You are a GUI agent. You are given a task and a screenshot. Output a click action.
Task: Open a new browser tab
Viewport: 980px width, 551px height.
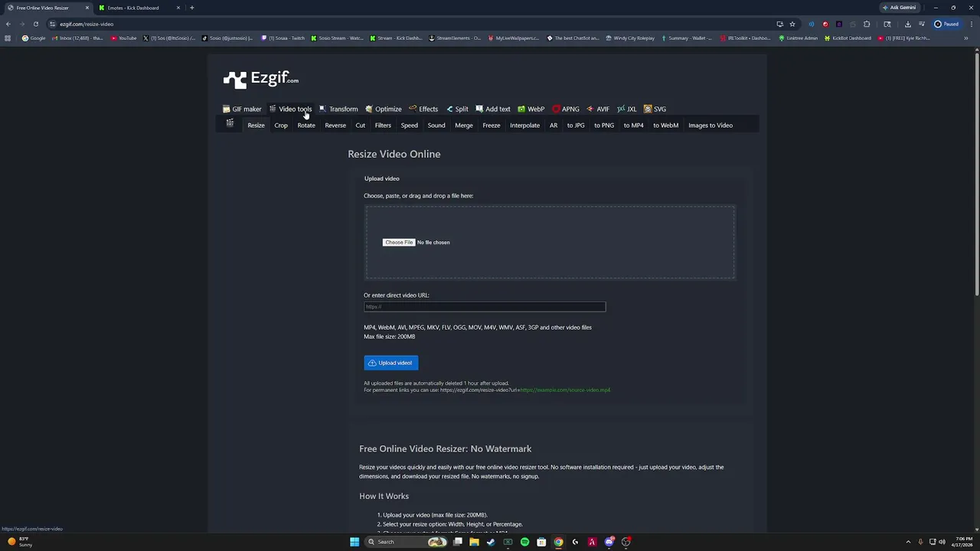click(192, 8)
